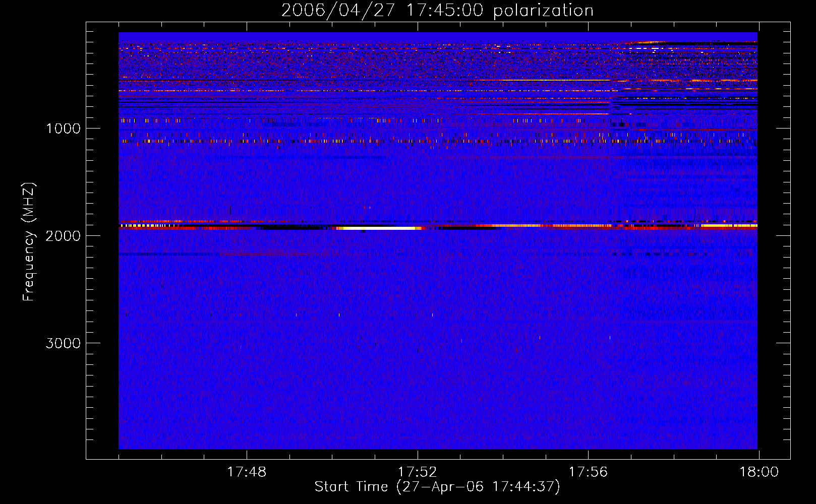Image resolution: width=816 pixels, height=504 pixels.
Task: Click the bright white-yellow emission band near 2000 MHz
Action: [x=378, y=228]
